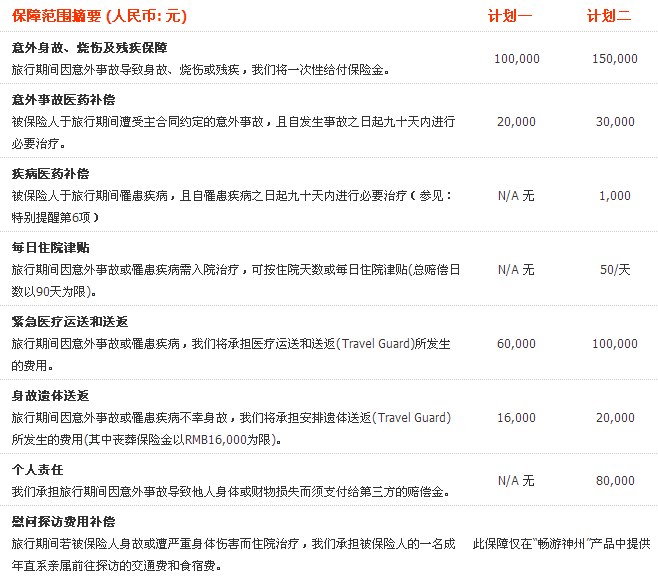Click the 意外身故、烧伤及残疾保障 row heading
658x579 pixels.
click(x=89, y=48)
